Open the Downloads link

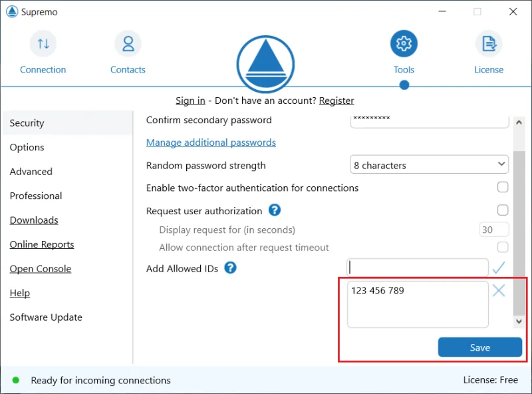34,220
